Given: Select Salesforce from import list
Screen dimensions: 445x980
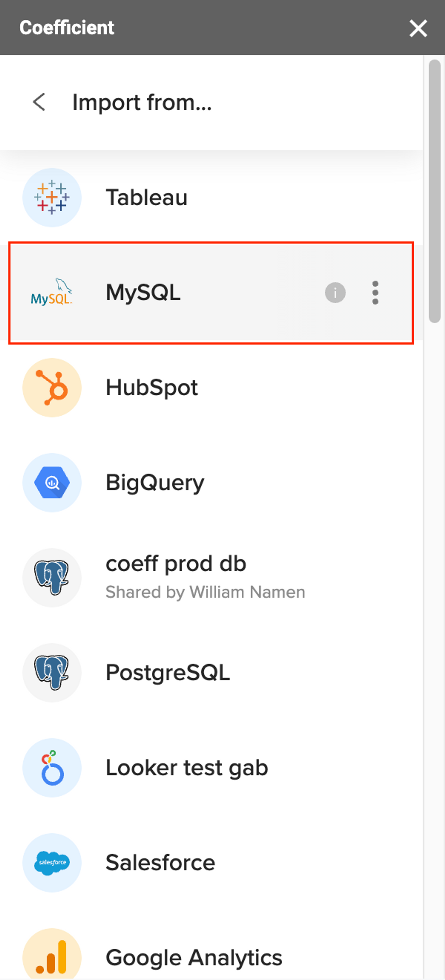Looking at the screenshot, I should point(160,862).
